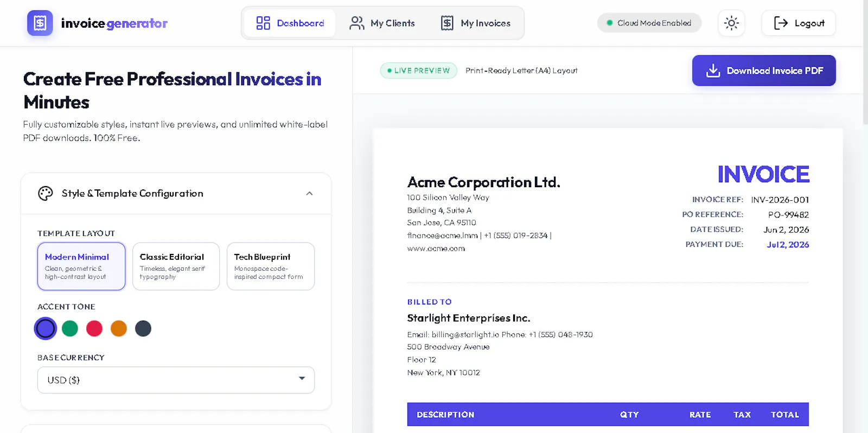Click payment due Jul 2, 2026

click(788, 245)
